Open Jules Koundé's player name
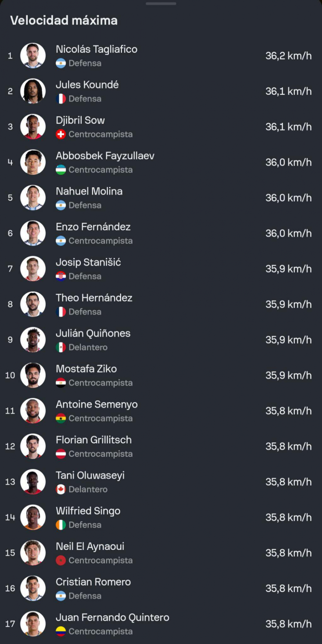 click(x=87, y=85)
